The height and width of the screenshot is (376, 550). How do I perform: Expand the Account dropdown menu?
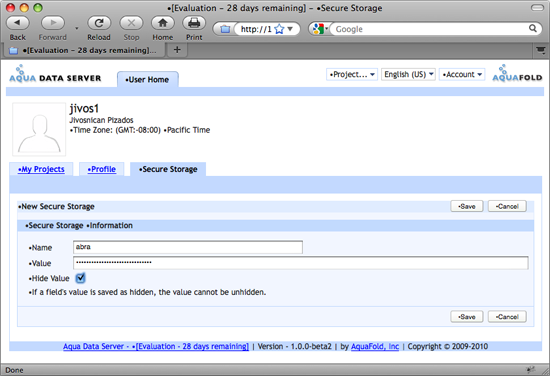tap(462, 74)
